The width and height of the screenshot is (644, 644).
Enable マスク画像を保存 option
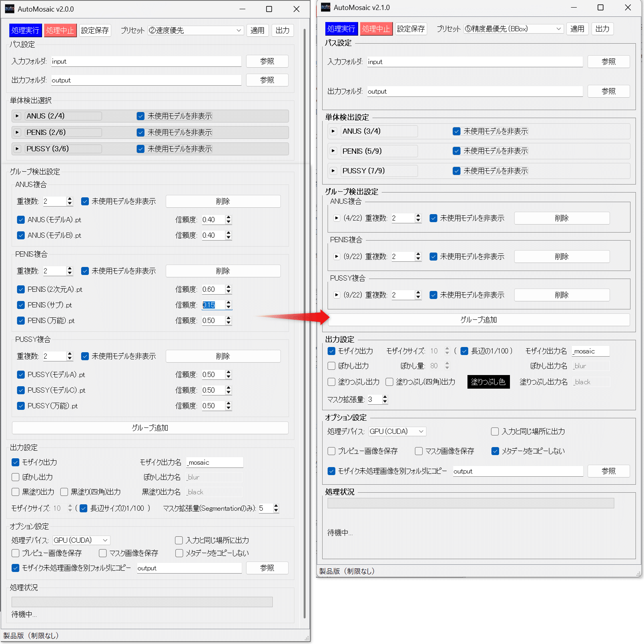(102, 553)
